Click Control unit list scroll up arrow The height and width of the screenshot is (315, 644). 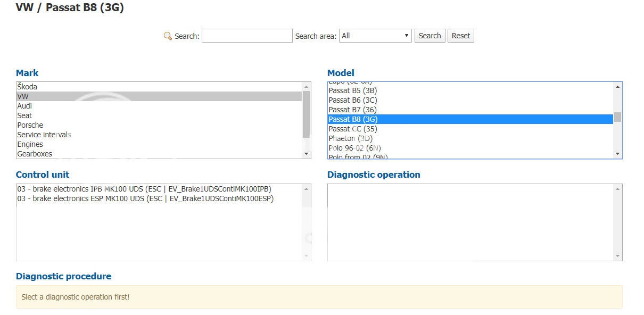pyautogui.click(x=306, y=188)
